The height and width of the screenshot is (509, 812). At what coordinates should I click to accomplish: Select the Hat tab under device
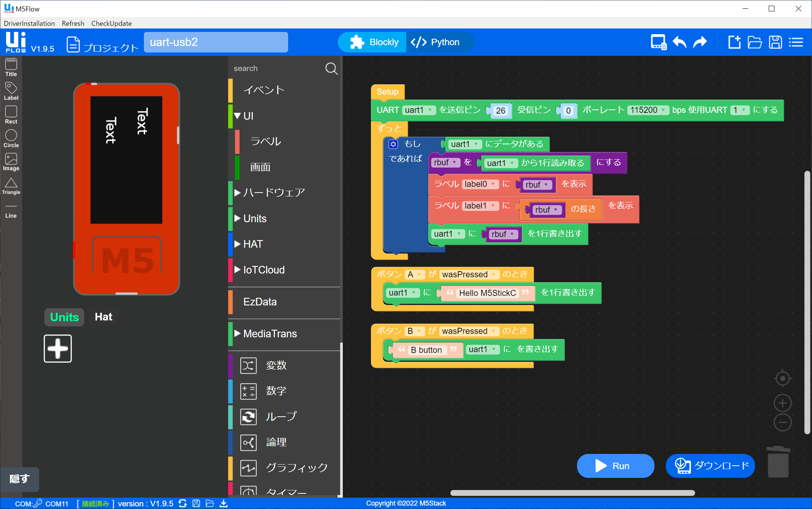point(103,317)
